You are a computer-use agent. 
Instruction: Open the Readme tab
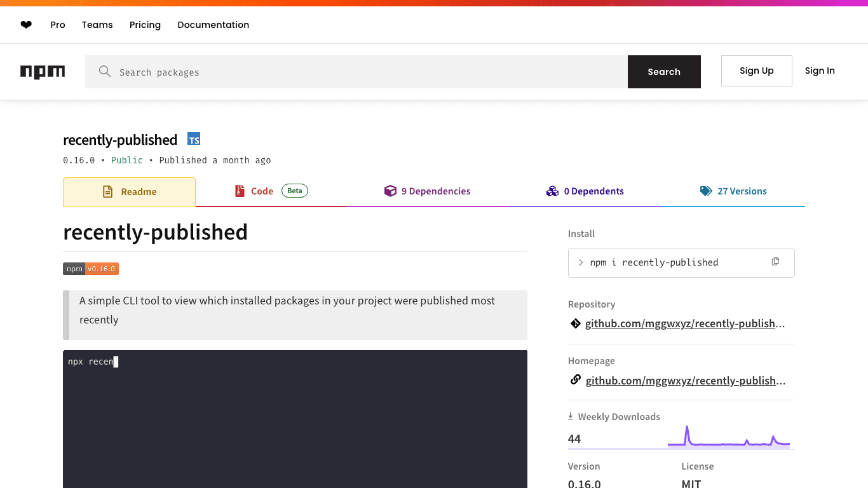tap(130, 192)
